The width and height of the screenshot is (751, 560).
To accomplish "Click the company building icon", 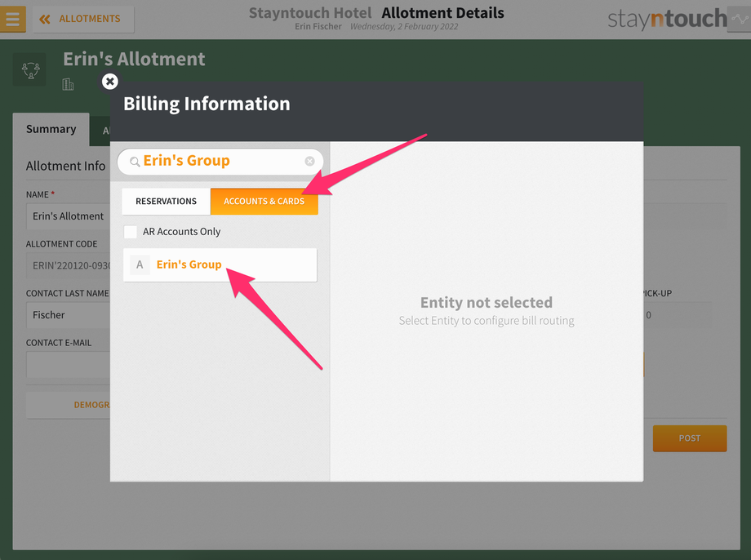I will coord(68,84).
